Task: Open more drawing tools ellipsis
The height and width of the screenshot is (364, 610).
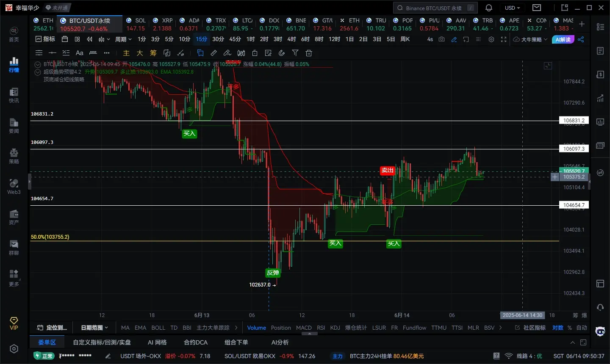Action: coord(107,53)
